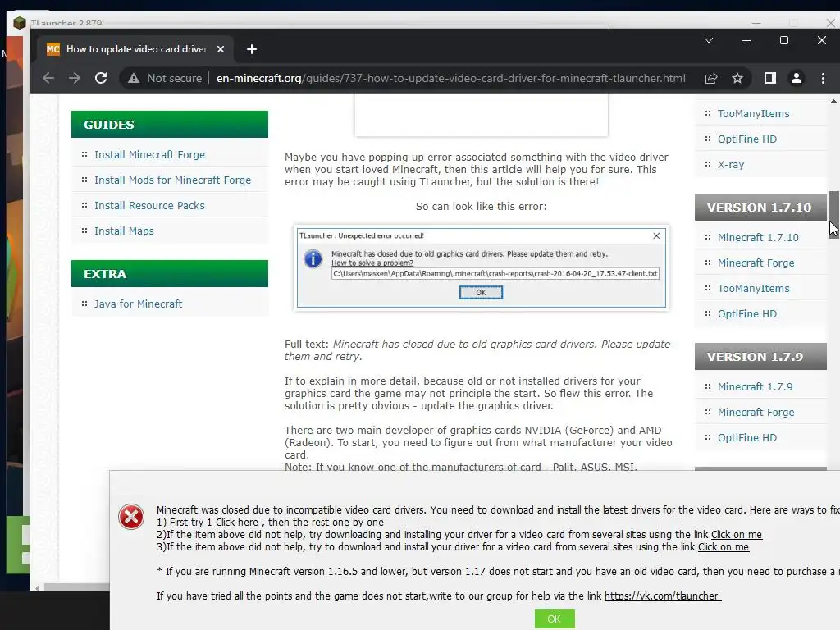Open Minecraft 1.7.9 link
This screenshot has height=630, width=840.
[755, 387]
